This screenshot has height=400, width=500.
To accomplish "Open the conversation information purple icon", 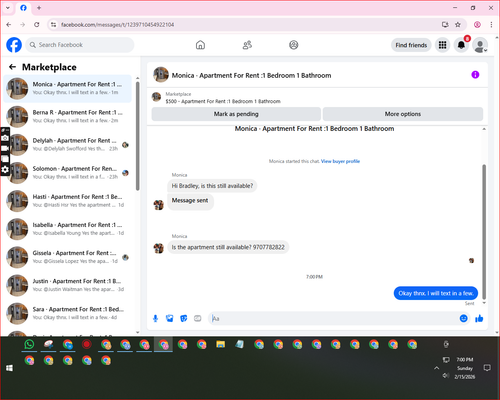I will pyautogui.click(x=475, y=75).
